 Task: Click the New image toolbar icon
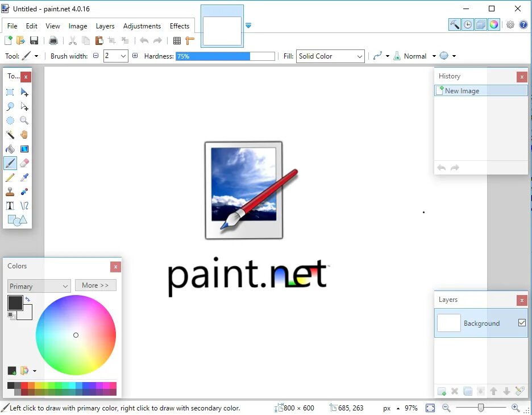pos(8,41)
